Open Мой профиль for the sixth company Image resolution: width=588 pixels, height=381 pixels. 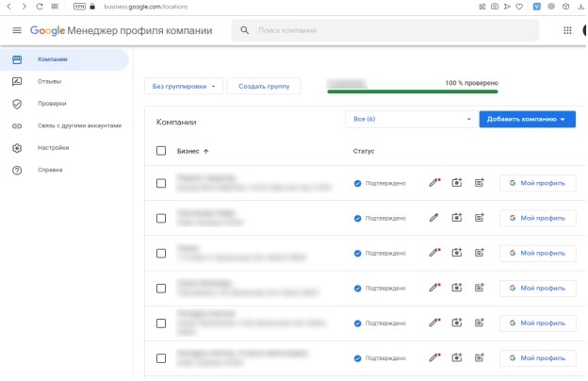pyautogui.click(x=537, y=358)
